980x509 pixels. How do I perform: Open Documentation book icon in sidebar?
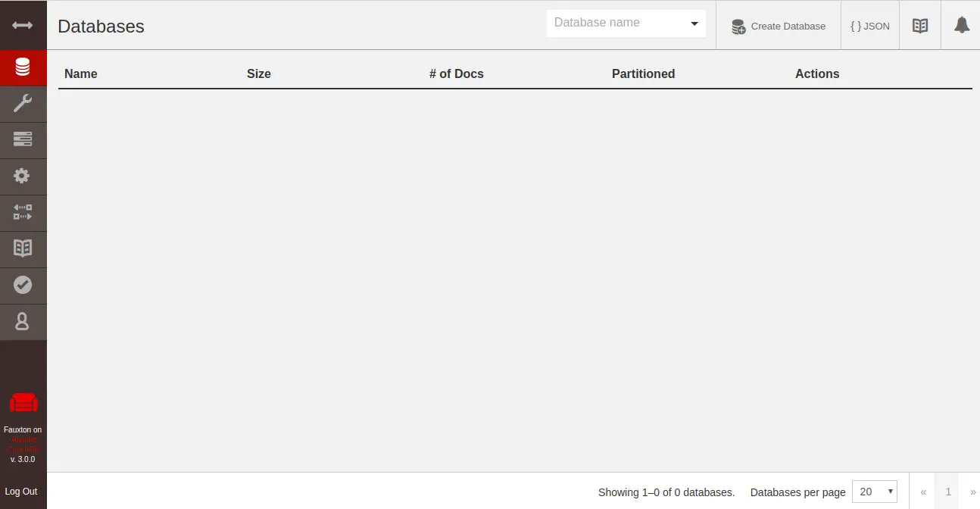pyautogui.click(x=23, y=249)
